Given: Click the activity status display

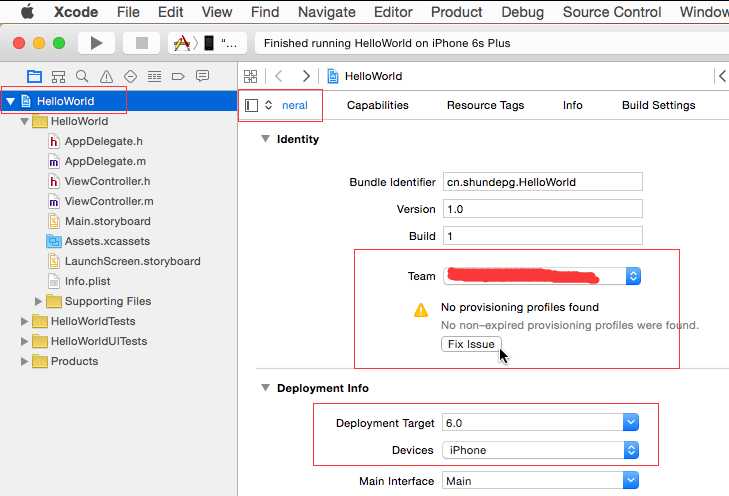Looking at the screenshot, I should (491, 43).
